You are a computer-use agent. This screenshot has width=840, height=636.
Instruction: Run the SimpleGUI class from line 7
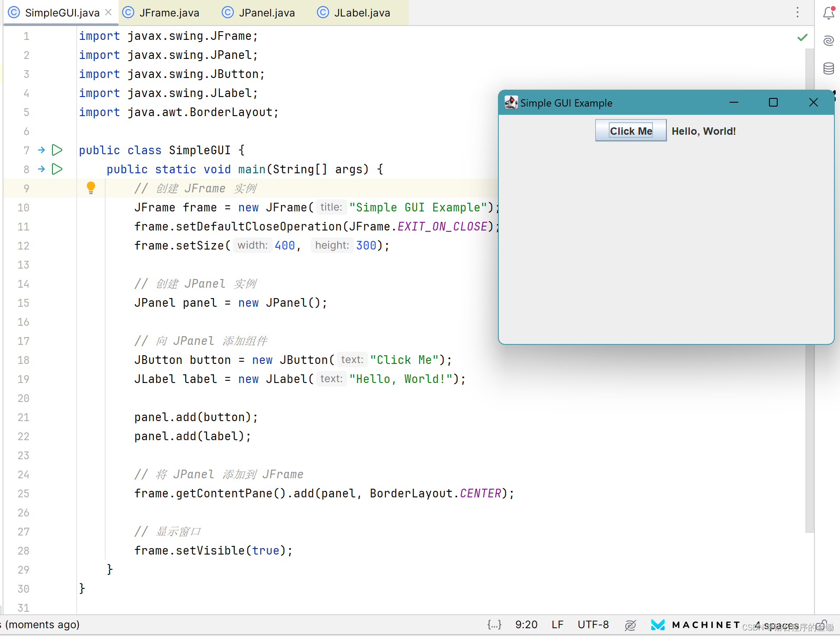click(x=57, y=150)
